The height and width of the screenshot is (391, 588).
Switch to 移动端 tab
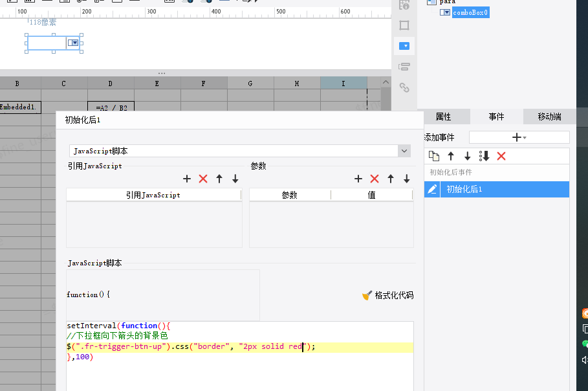pos(549,117)
